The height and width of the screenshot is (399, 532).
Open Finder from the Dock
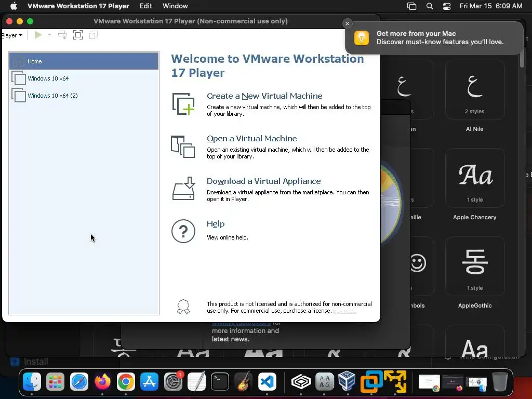click(32, 382)
